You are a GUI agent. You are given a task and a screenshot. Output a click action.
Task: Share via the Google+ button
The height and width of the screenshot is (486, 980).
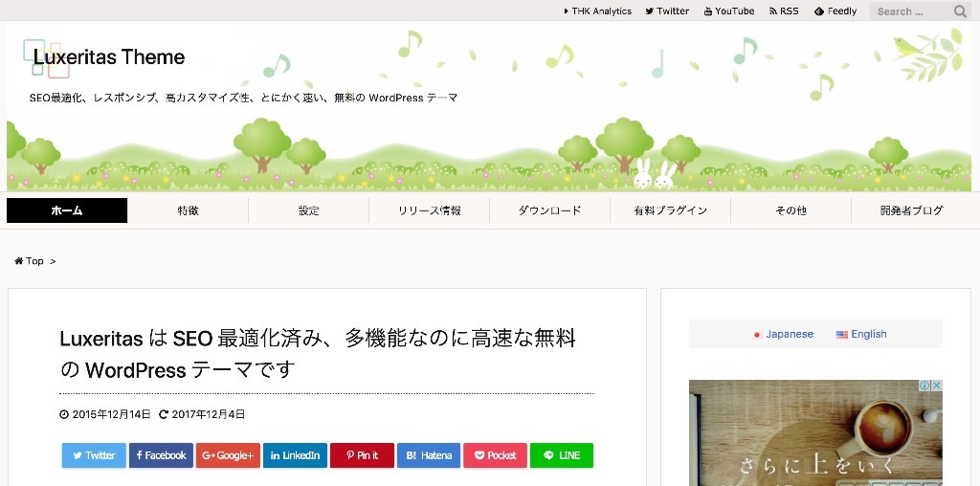[228, 455]
